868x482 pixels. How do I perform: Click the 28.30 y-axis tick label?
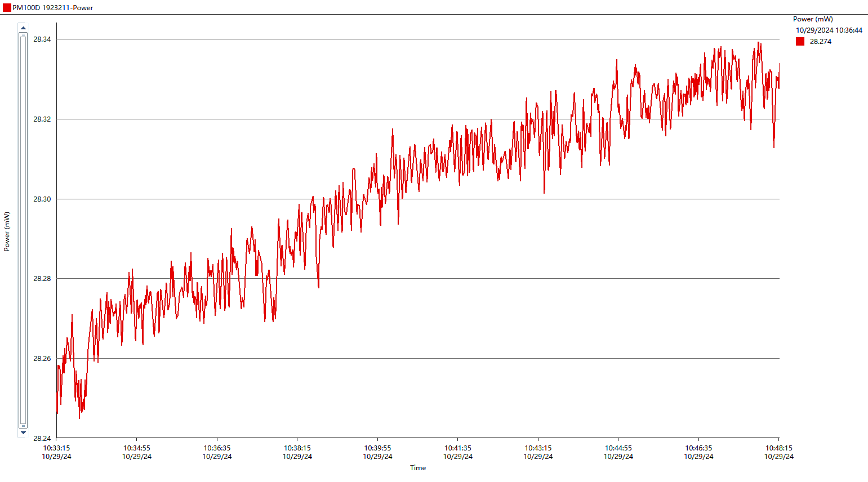point(42,199)
